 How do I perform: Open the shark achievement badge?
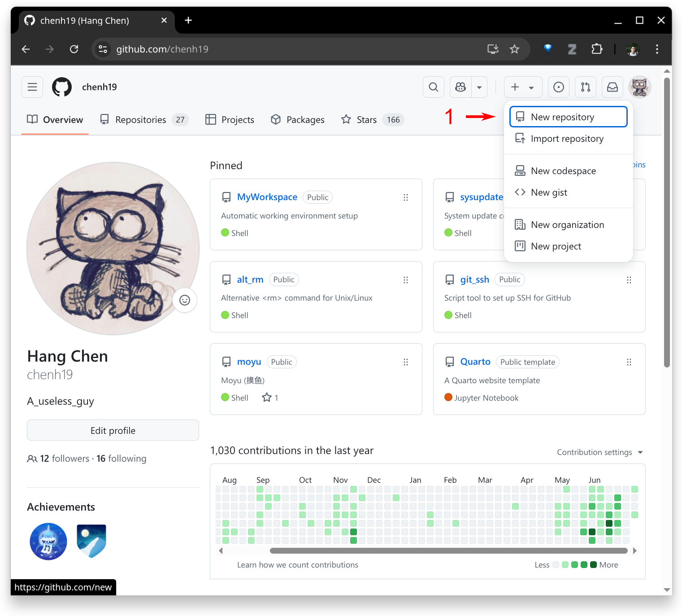[48, 542]
